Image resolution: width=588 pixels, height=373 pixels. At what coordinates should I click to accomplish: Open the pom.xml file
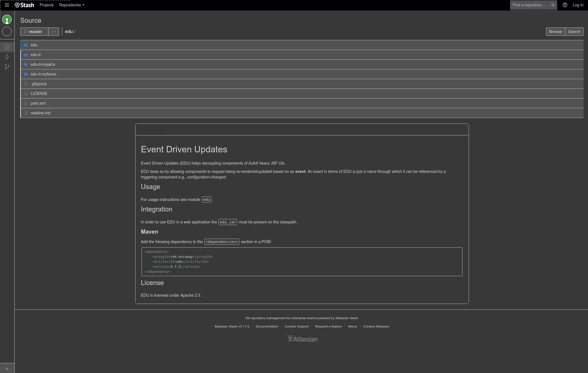[x=38, y=103]
